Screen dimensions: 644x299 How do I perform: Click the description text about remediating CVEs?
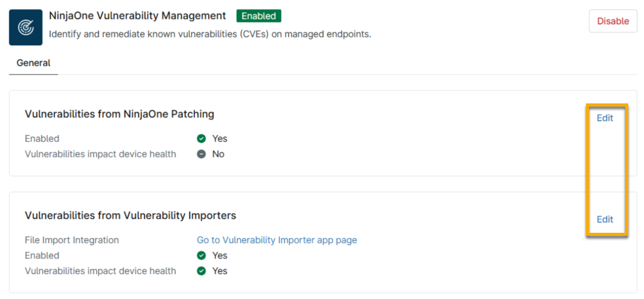[x=210, y=35]
